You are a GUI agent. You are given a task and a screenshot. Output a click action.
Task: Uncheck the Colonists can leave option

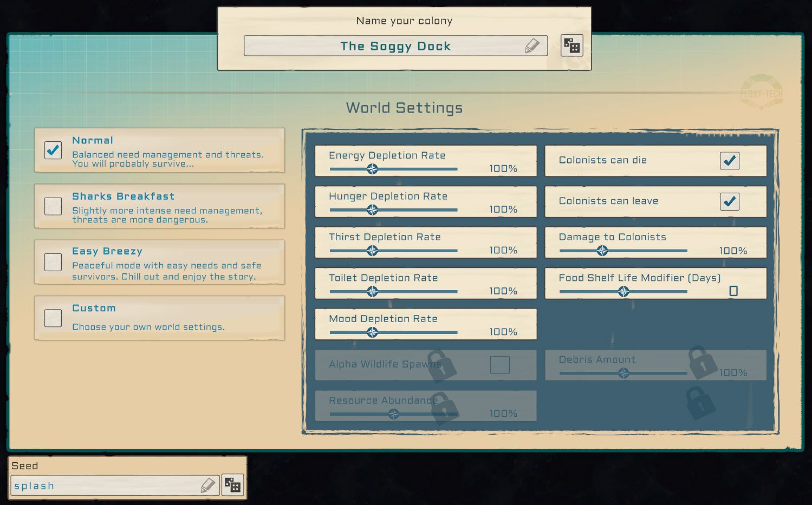(x=729, y=201)
